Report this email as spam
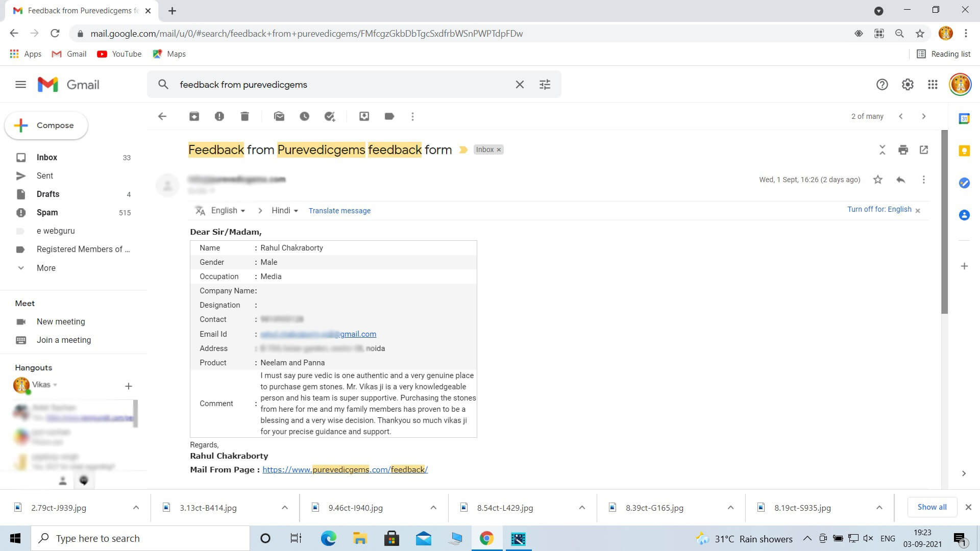The height and width of the screenshot is (551, 980). [219, 116]
